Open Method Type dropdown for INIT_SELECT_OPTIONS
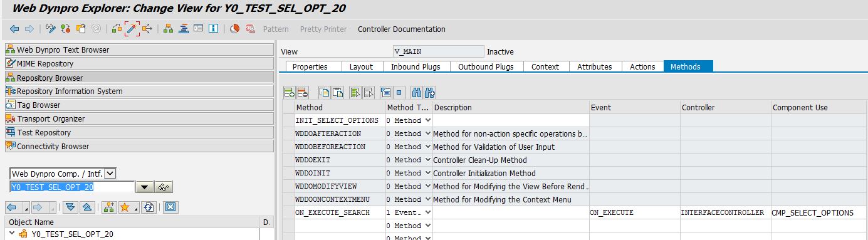This screenshot has width=868, height=240. click(x=428, y=120)
